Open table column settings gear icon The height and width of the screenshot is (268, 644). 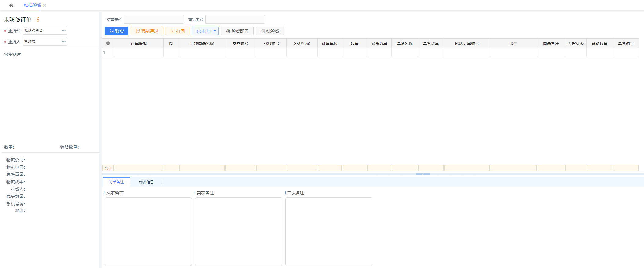point(108,43)
